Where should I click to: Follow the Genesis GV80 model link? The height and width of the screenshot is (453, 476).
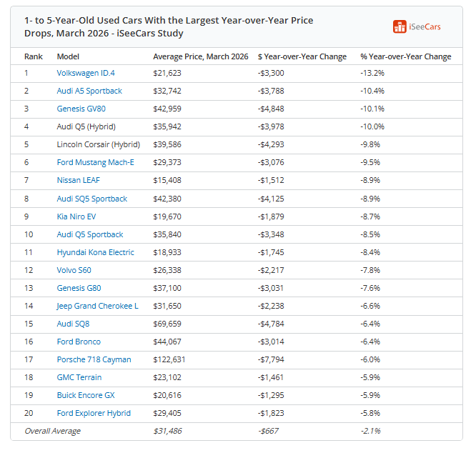81,109
